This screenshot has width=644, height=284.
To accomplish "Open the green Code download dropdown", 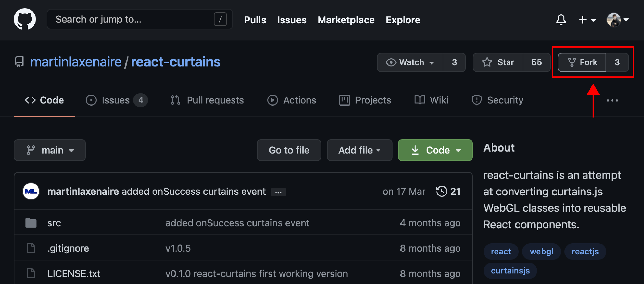I will (435, 150).
